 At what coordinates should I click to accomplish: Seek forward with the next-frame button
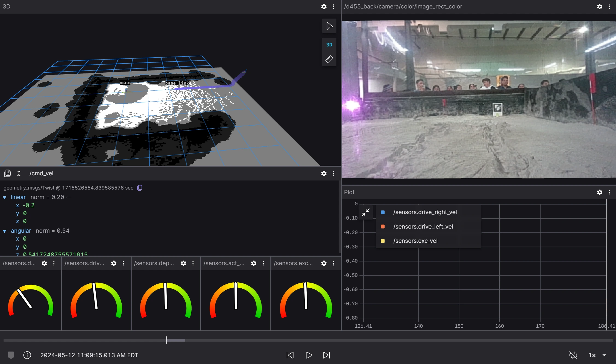click(326, 355)
